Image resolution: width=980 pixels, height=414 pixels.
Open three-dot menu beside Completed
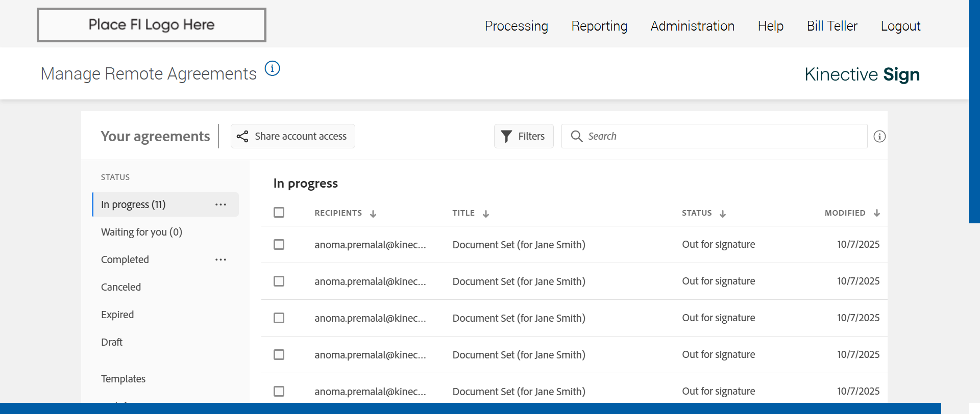(x=220, y=260)
